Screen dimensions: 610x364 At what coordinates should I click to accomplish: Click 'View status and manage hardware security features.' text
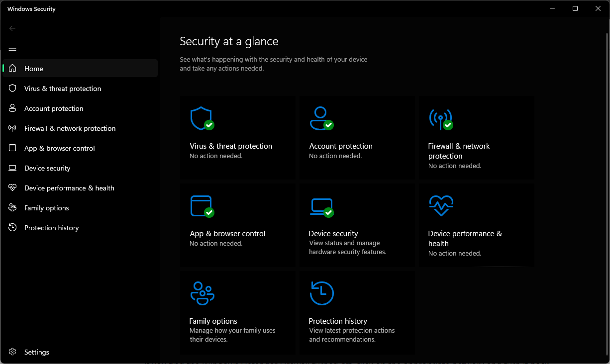347,248
